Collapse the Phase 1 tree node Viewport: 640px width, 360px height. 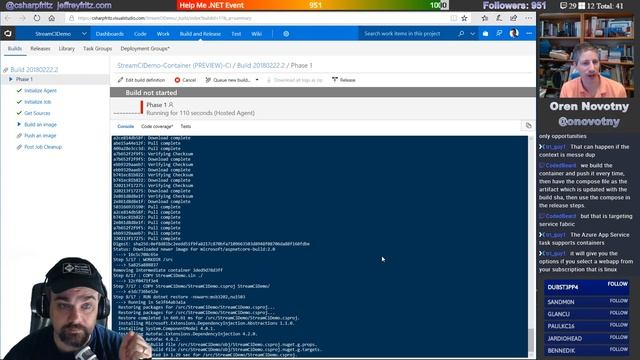[11, 79]
